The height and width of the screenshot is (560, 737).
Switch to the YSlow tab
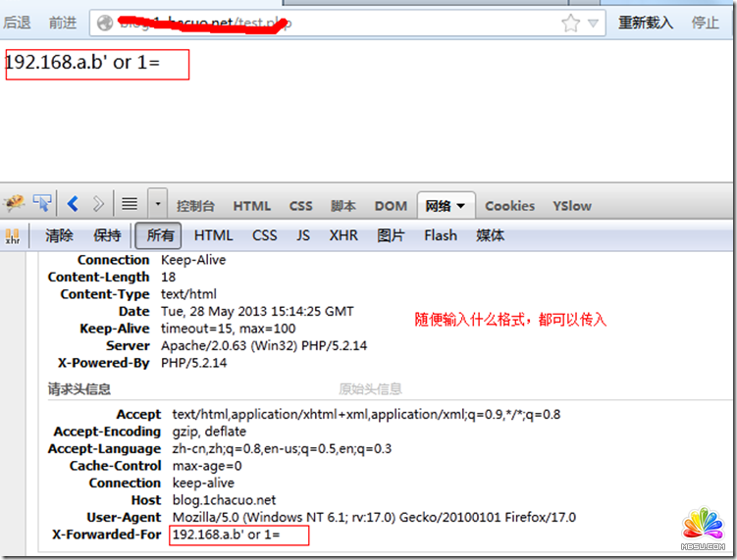571,206
